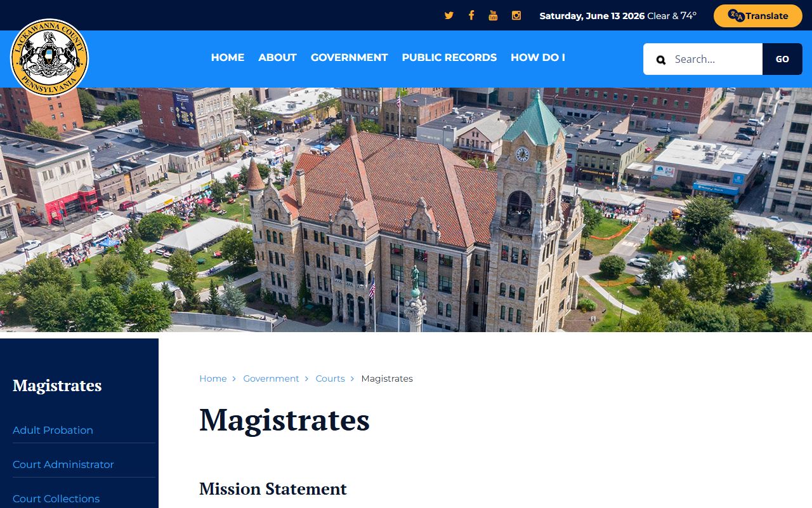This screenshot has height=508, width=812.
Task: Follow the Home breadcrumb link
Action: 213,378
